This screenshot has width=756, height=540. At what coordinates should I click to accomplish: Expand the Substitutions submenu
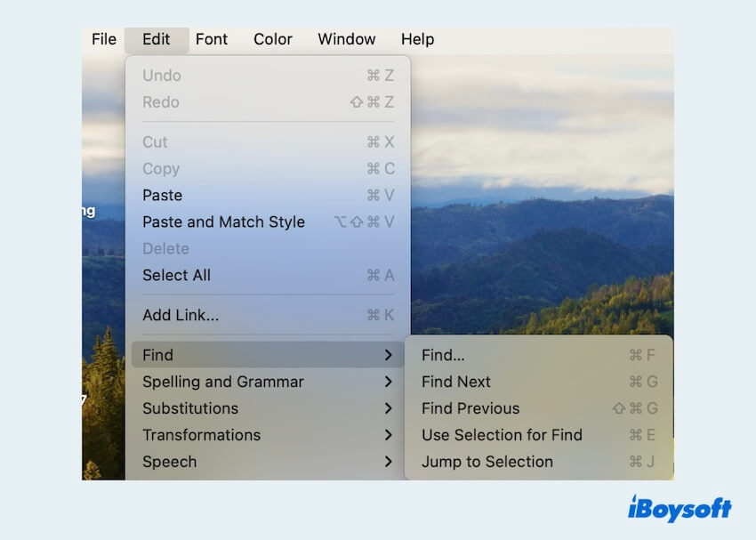coord(189,408)
